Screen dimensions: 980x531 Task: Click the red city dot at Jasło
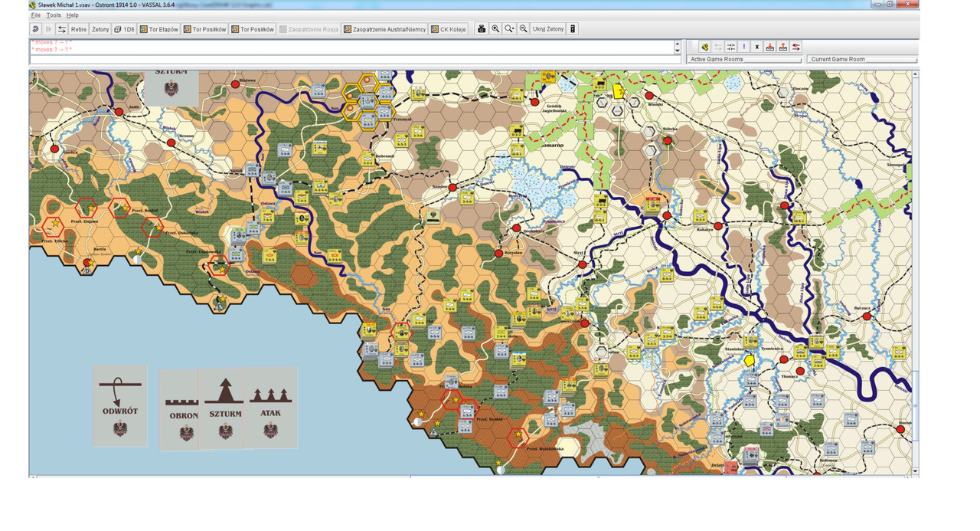[x=119, y=112]
